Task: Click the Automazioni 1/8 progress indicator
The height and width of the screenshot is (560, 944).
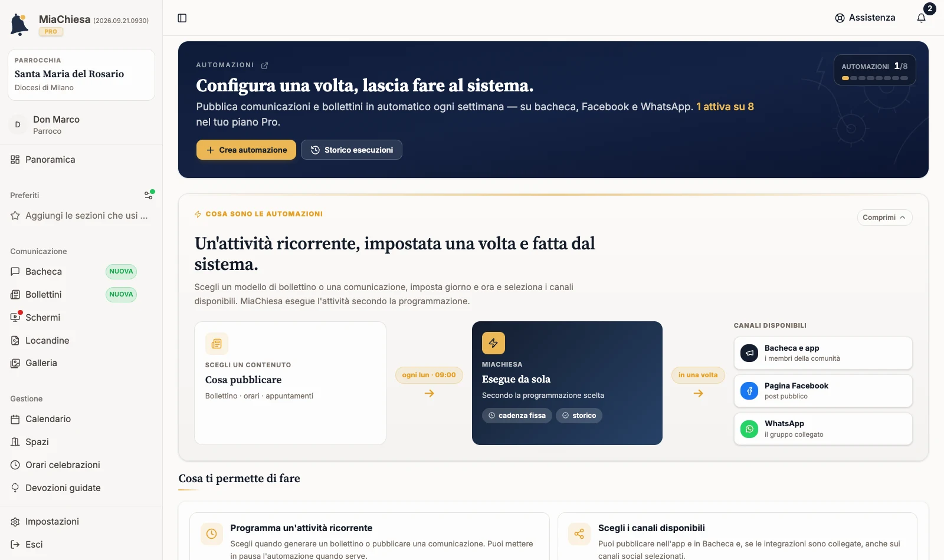Action: coord(874,70)
